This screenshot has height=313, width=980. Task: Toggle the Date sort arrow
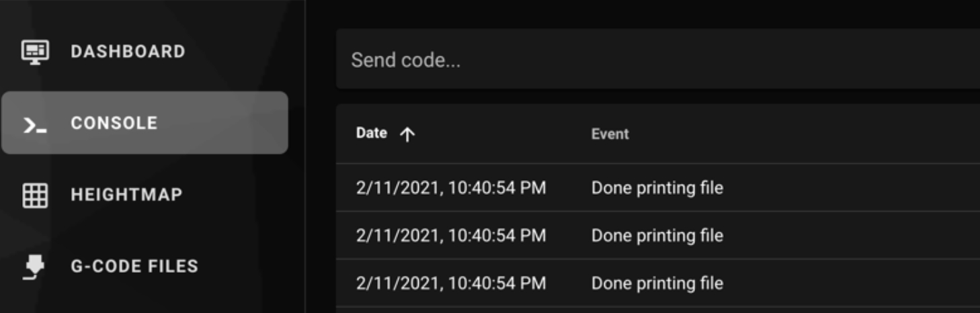coord(407,134)
